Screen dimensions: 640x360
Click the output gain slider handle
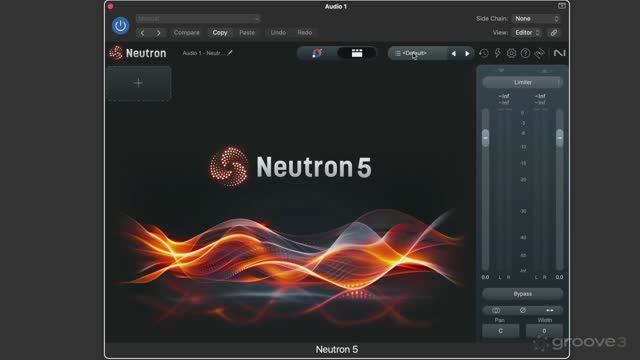point(560,138)
